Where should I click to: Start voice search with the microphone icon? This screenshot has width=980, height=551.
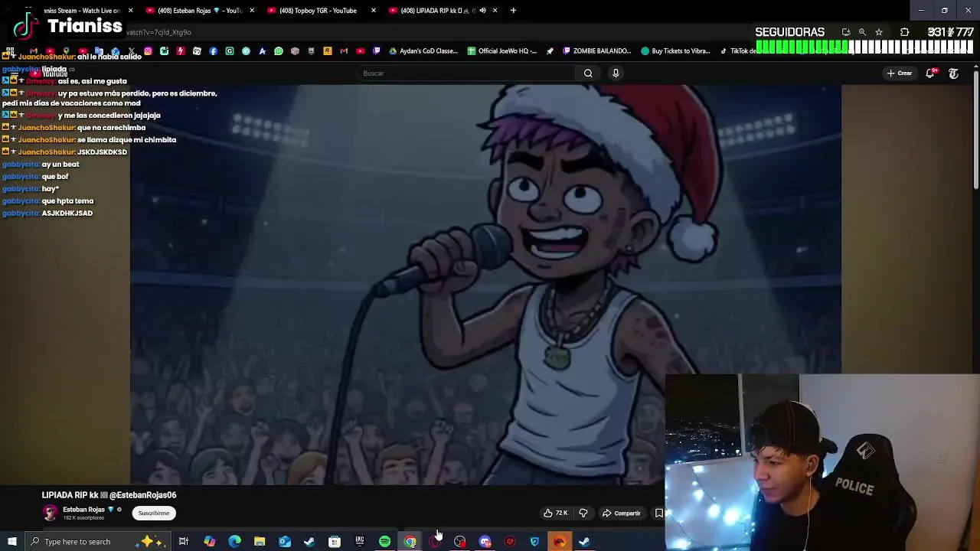[616, 73]
